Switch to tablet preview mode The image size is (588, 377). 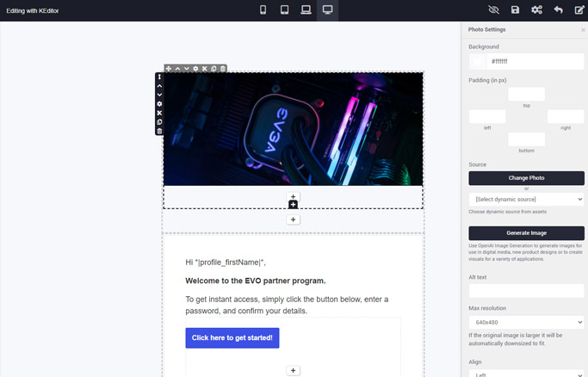[285, 10]
